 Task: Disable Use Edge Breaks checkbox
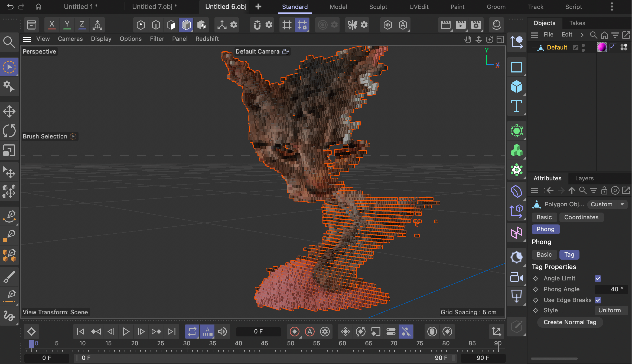pos(598,300)
